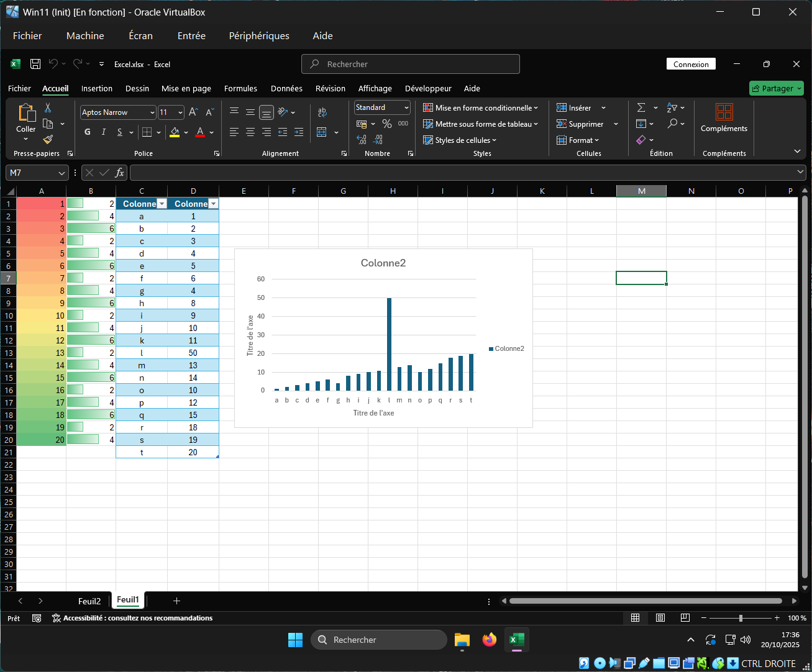This screenshot has height=672, width=812.
Task: Expand the Standard number format dropdown
Action: coord(406,107)
